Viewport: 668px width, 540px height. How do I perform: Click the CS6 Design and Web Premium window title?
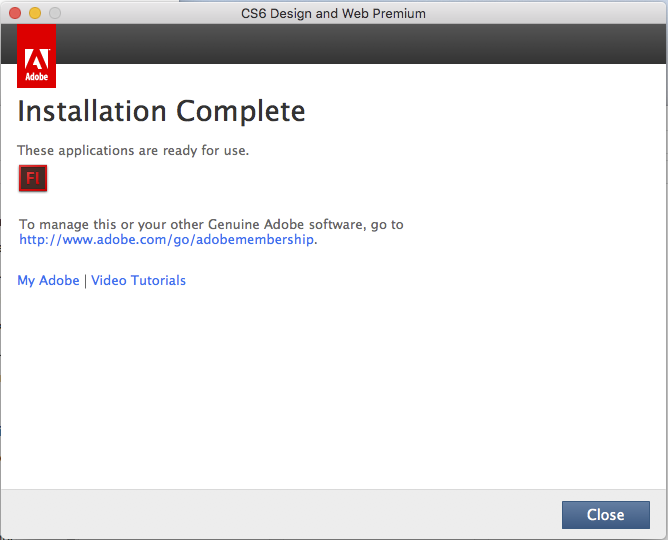(333, 14)
